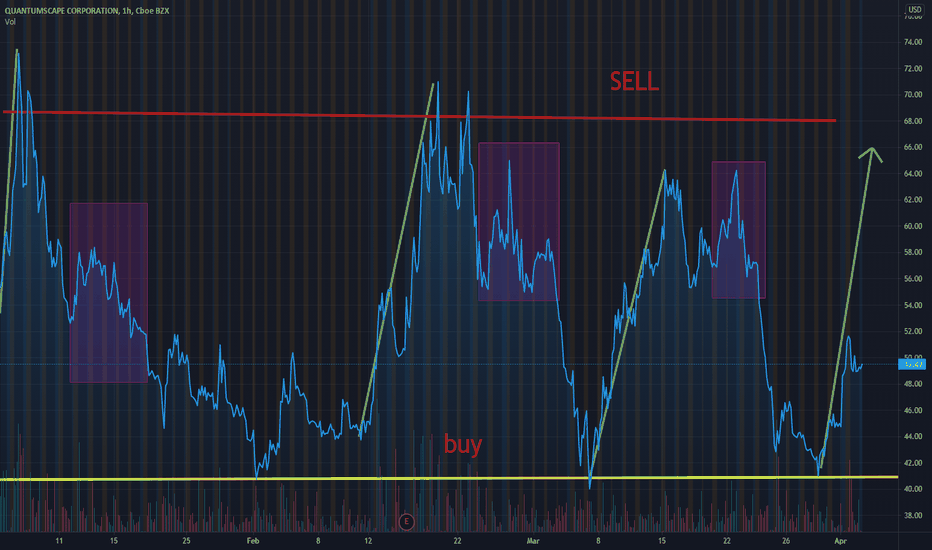Viewport: 932px width, 550px height.
Task: Click the 12 date axis label
Action: (368, 541)
